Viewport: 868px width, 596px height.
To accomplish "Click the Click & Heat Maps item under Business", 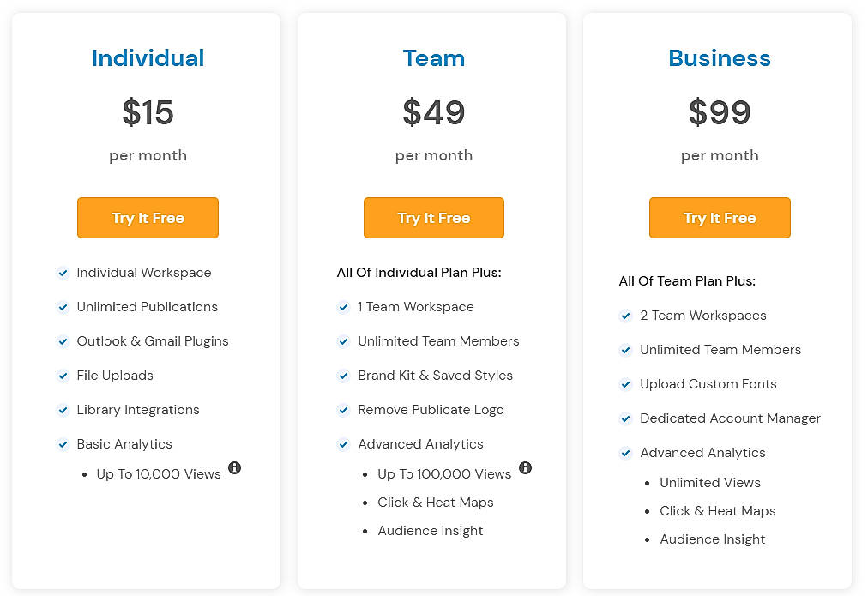I will pos(718,510).
